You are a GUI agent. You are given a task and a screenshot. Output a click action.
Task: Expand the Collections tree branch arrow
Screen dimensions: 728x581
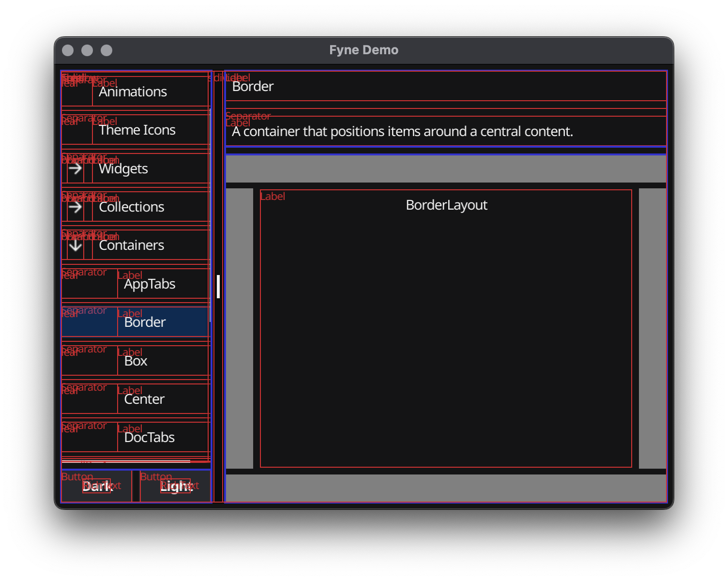[x=75, y=207]
